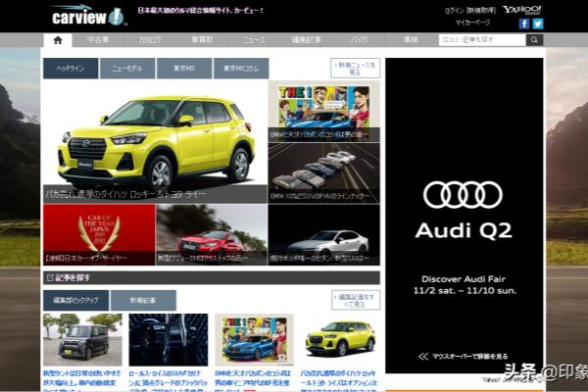Open the 中古車 navigation item
Viewport: 588px width, 392px height.
coord(98,40)
